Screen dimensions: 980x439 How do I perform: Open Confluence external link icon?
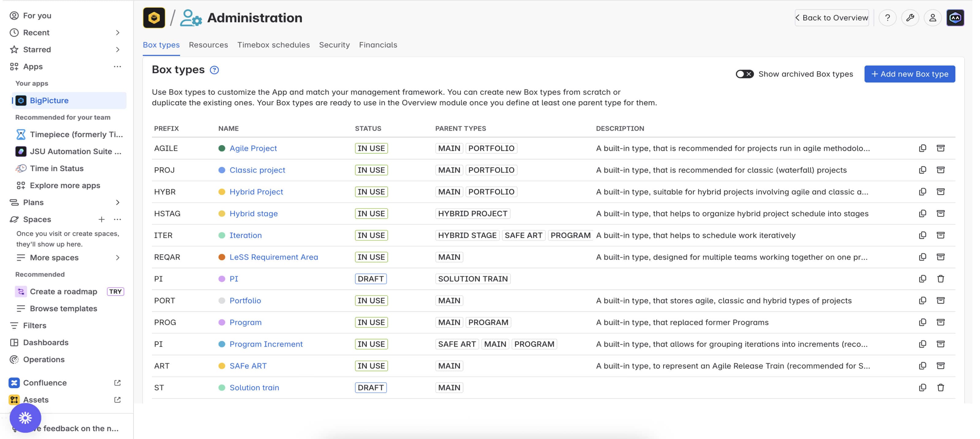[118, 383]
